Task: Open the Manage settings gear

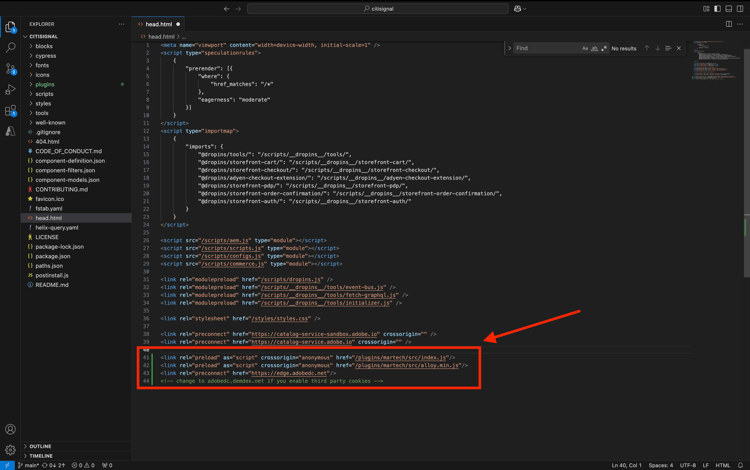Action: [11, 450]
